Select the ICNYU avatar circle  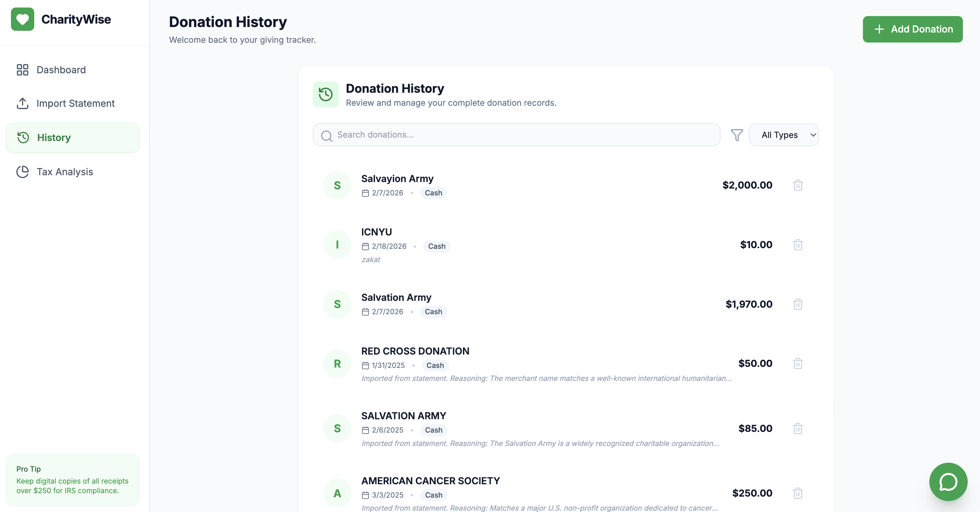(x=337, y=245)
